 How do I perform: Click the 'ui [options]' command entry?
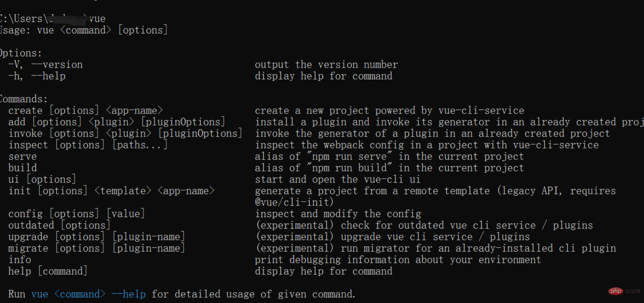tap(42, 179)
